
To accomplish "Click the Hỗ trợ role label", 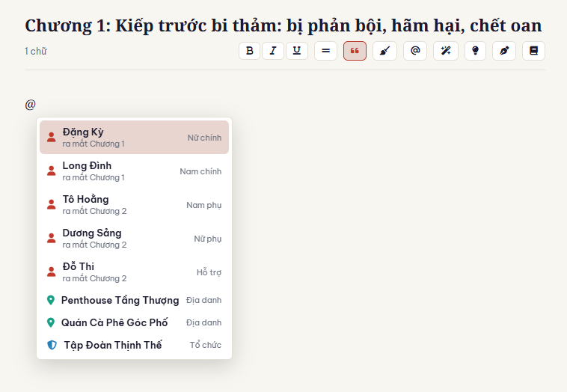I will point(209,272).
